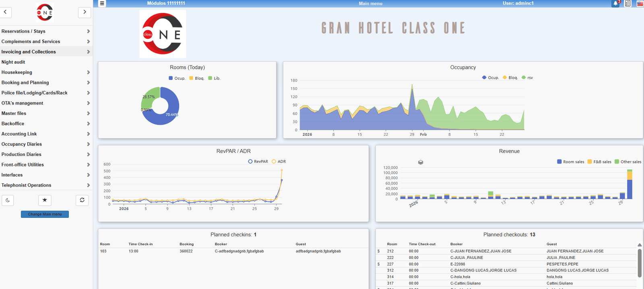Go forward with the right arrow button in the sidebar
Viewport: 644px width, 289px height.
[85, 12]
